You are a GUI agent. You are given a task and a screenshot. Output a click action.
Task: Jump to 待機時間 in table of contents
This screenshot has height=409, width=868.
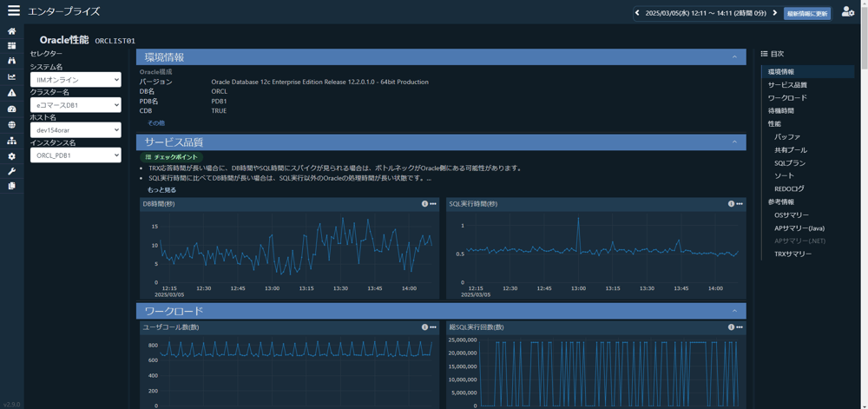(780, 111)
